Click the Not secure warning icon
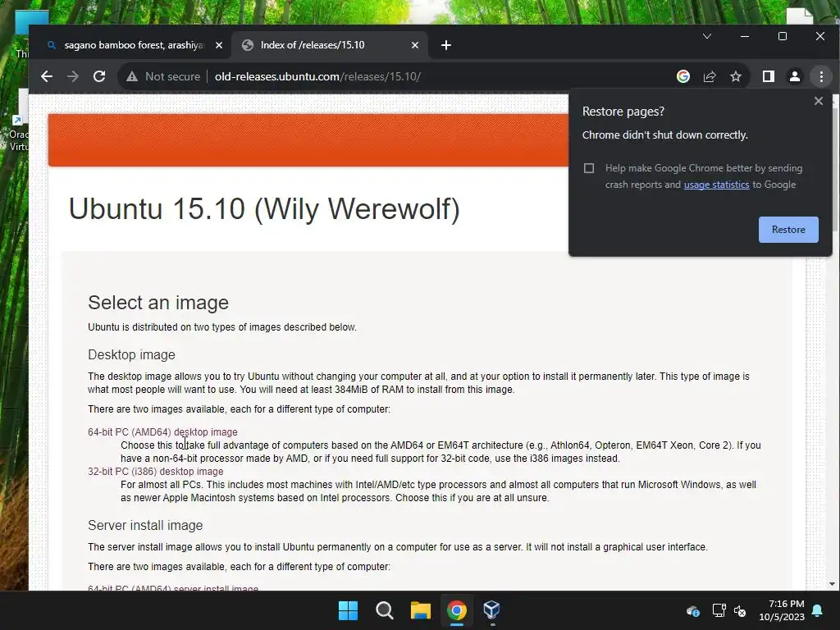Image resolution: width=840 pixels, height=630 pixels. pyautogui.click(x=132, y=76)
